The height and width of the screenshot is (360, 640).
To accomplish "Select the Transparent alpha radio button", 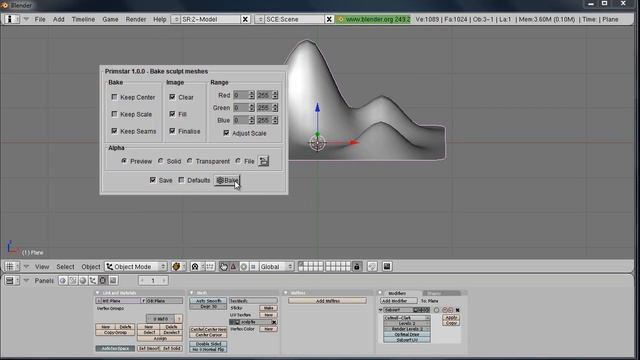I will tap(189, 161).
